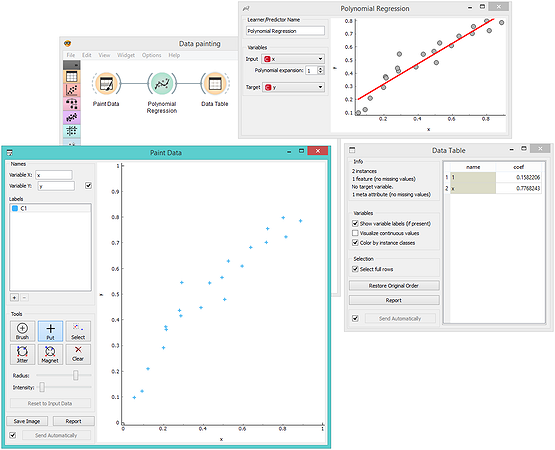This screenshot has height=450, width=555.
Task: Apply the Jitter tool
Action: tap(22, 354)
